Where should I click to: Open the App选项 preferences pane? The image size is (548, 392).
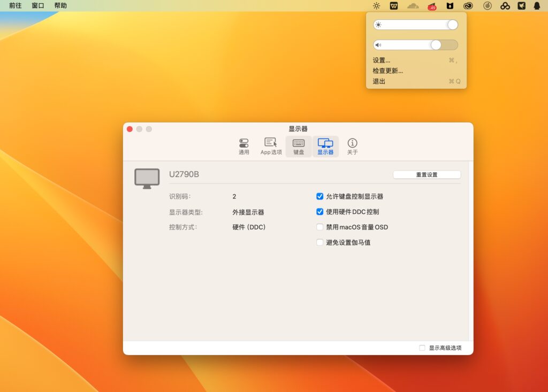pyautogui.click(x=271, y=144)
